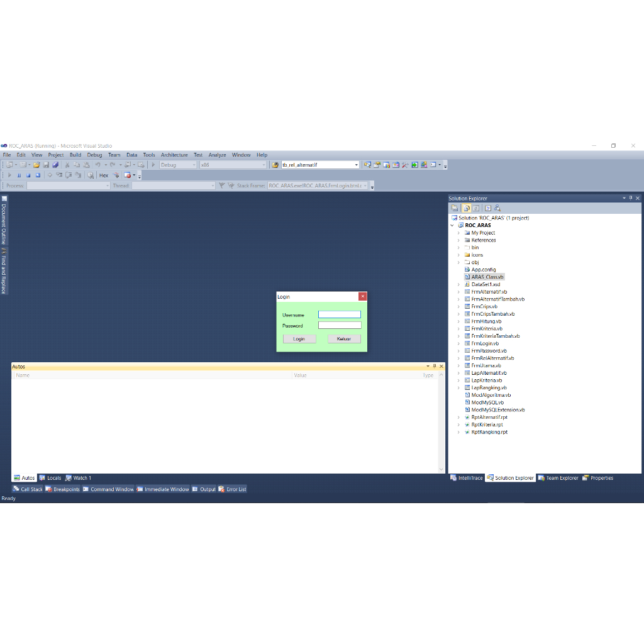Open Command Window toolbar icon
Screen dimensions: 644x644
tap(433, 165)
